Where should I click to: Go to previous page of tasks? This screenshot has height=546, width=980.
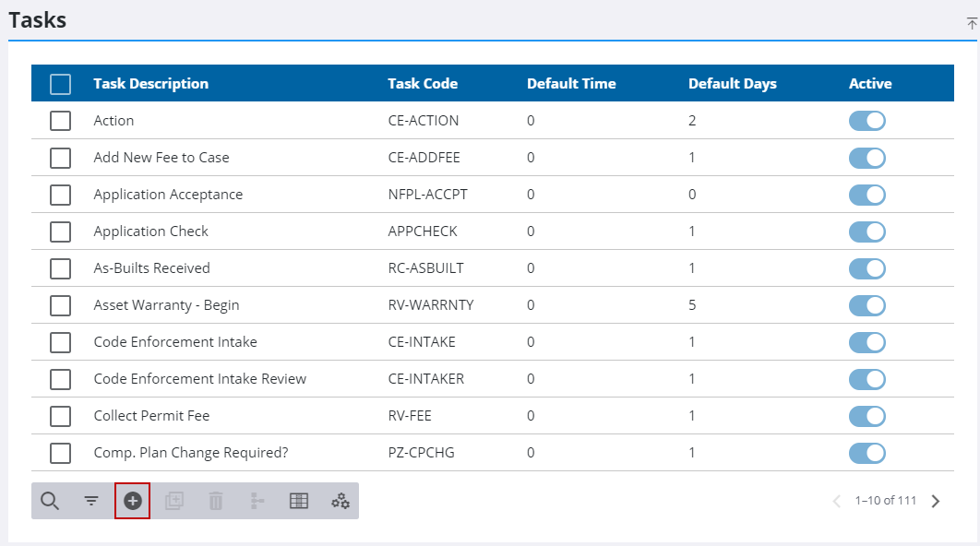(837, 501)
